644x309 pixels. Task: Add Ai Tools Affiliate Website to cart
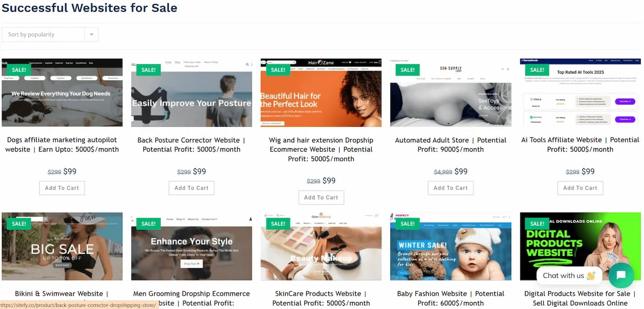click(580, 188)
